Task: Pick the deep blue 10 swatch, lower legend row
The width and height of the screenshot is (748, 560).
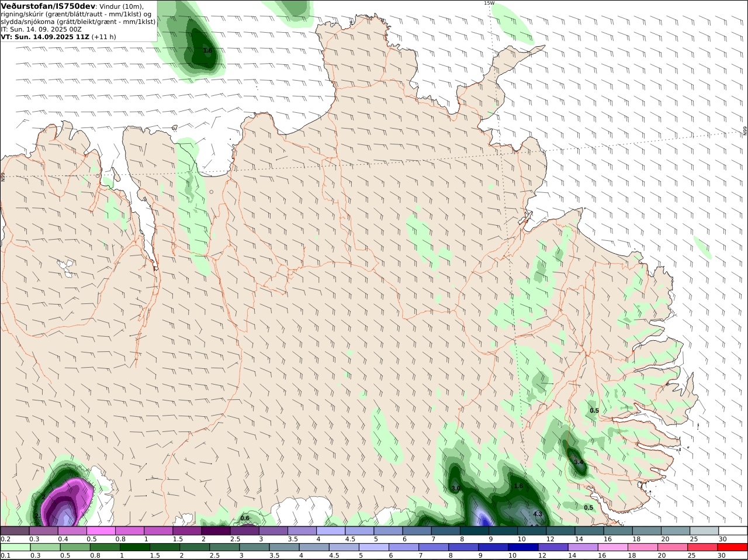Action: [523, 548]
